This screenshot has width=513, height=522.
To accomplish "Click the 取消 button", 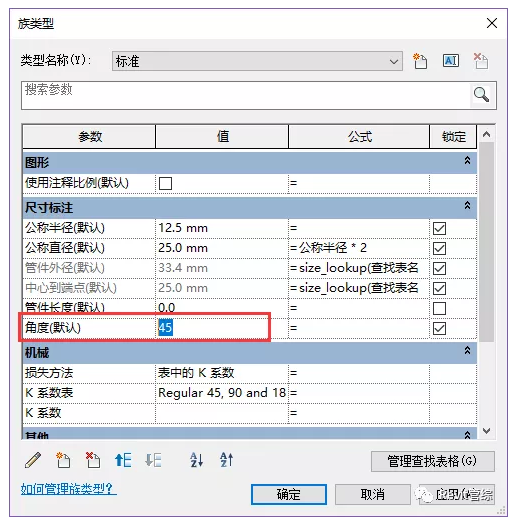I will [x=372, y=494].
